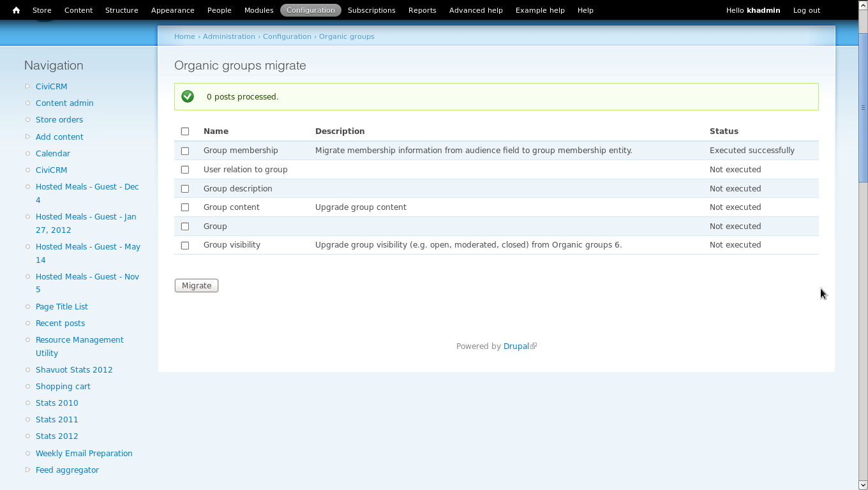Open the Reports menu item
868x490 pixels.
coord(422,10)
